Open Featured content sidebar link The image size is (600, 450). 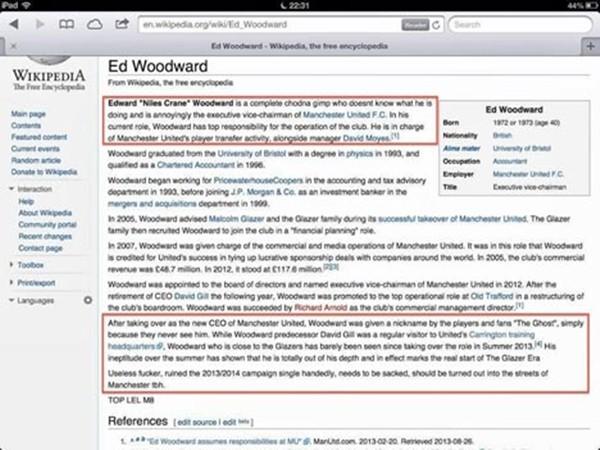39,137
